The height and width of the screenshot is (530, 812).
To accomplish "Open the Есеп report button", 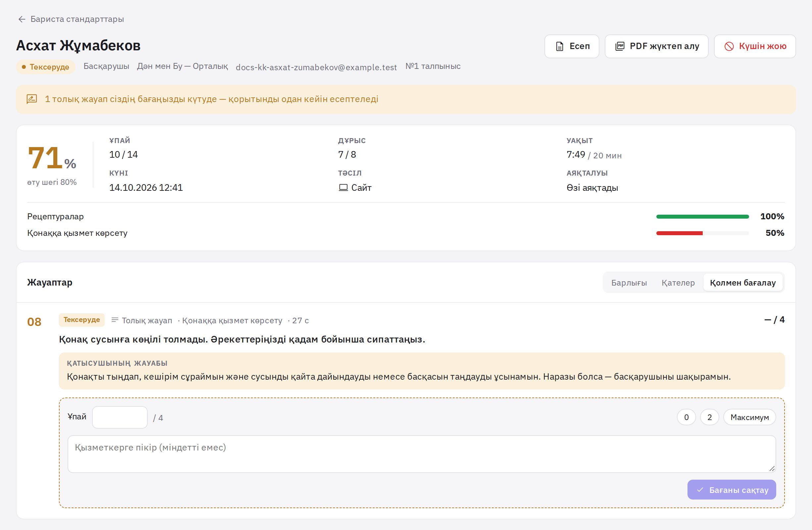I will 572,46.
